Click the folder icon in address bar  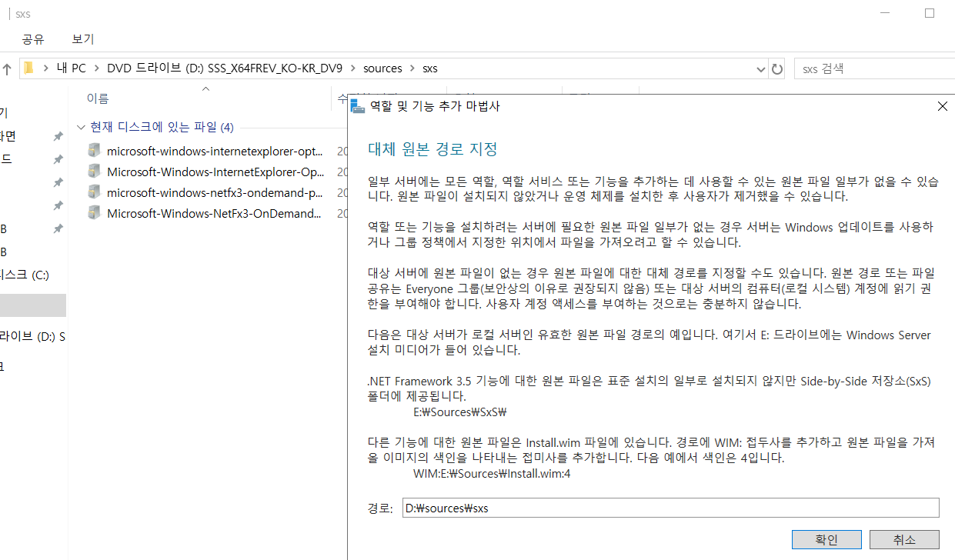coord(28,68)
